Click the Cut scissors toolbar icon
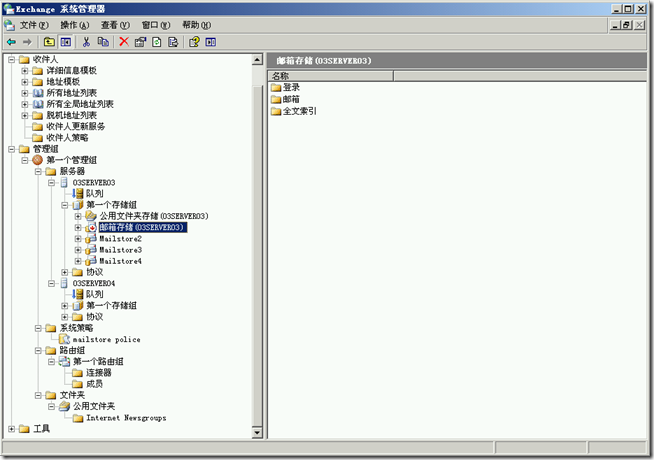The width and height of the screenshot is (654, 460). (86, 42)
